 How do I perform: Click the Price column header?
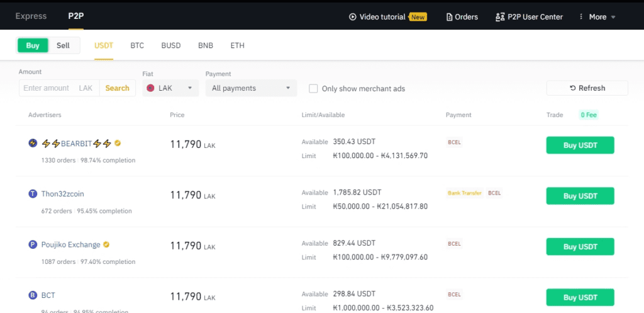177,115
